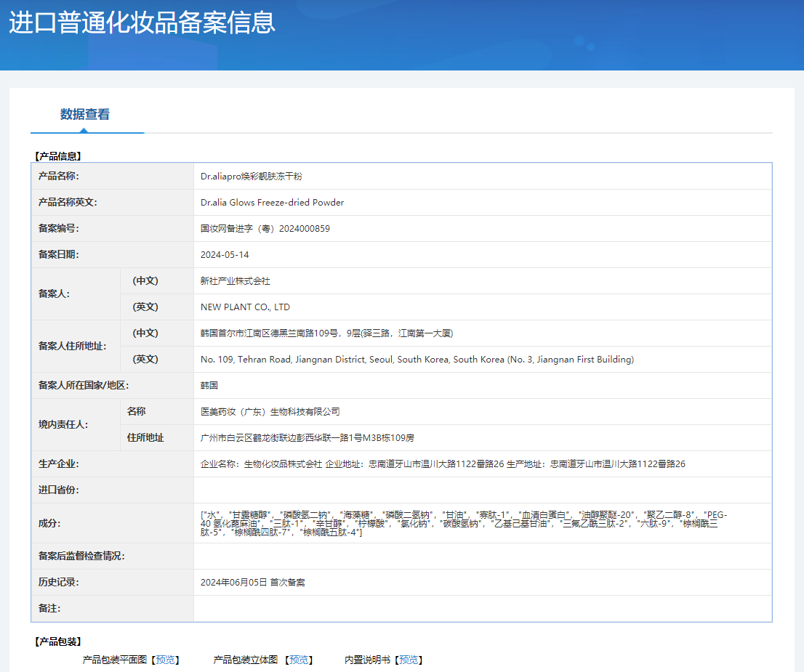Click the 生产企业 information text
Image resolution: width=804 pixels, height=672 pixels.
tap(442, 464)
